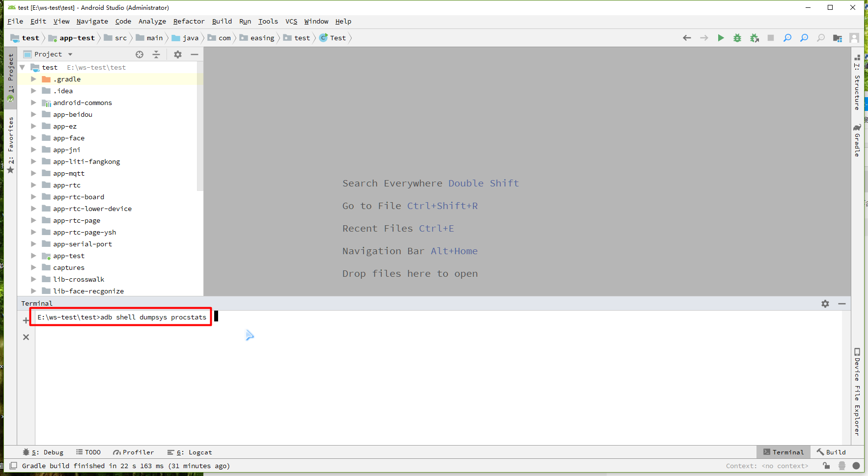Toggle the read-only lock in status bar
This screenshot has width=868, height=476.
[x=827, y=466]
